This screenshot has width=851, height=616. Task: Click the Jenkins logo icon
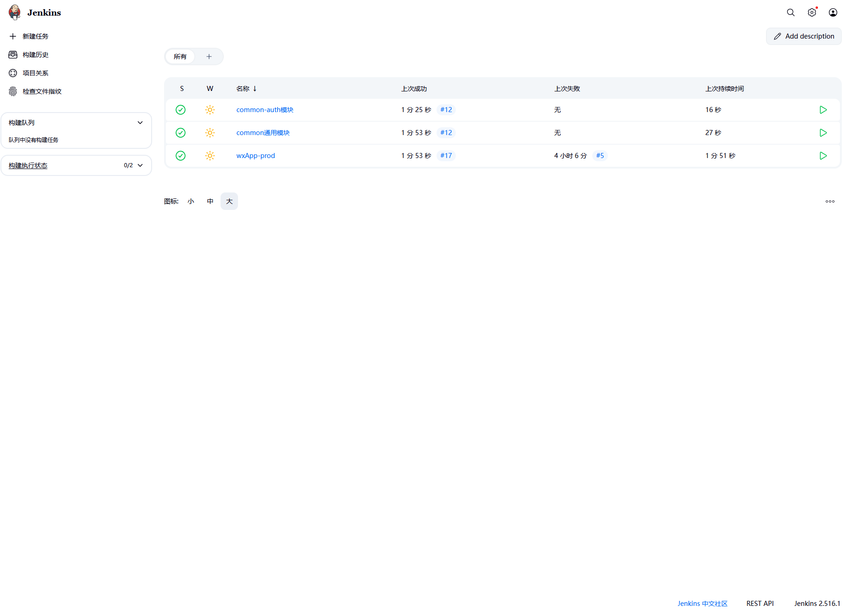(15, 12)
